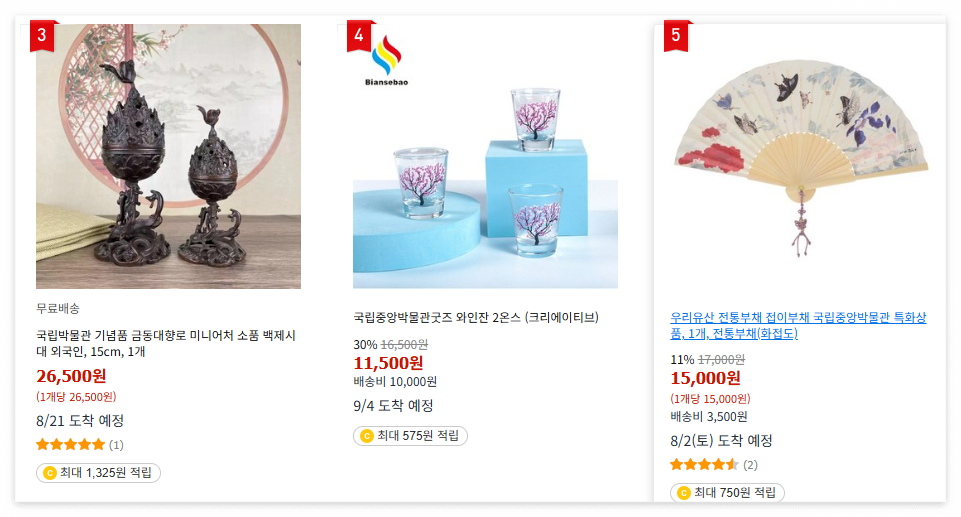Click the 최대 575원 적립 reward badge
The image size is (961, 517).
(410, 436)
